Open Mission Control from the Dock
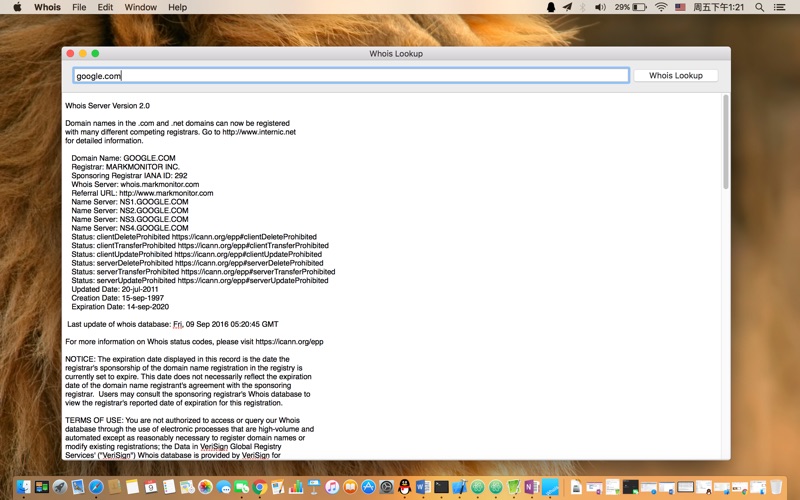This screenshot has height=500, width=800. (42, 487)
